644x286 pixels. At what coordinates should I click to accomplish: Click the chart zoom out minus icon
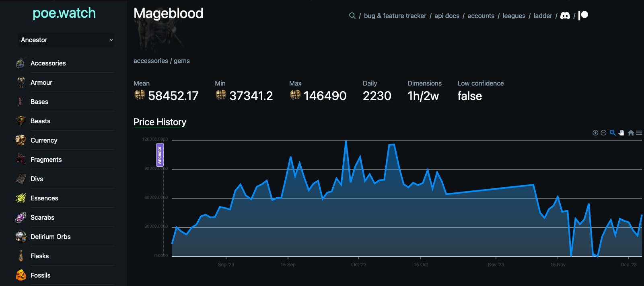tap(603, 133)
